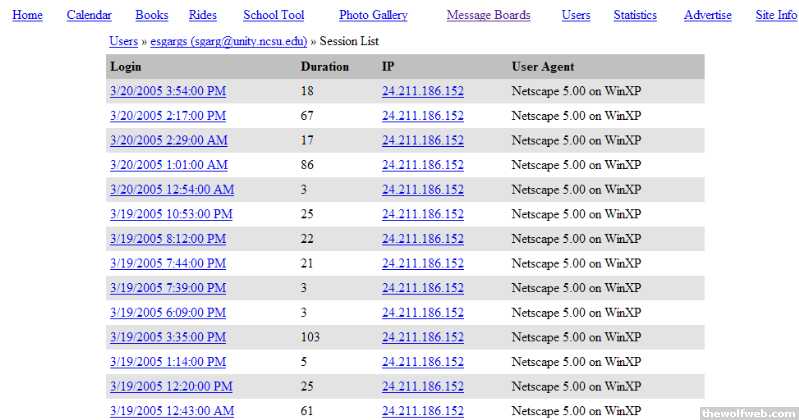This screenshot has width=799, height=420.
Task: Open the Advertise link
Action: click(707, 15)
